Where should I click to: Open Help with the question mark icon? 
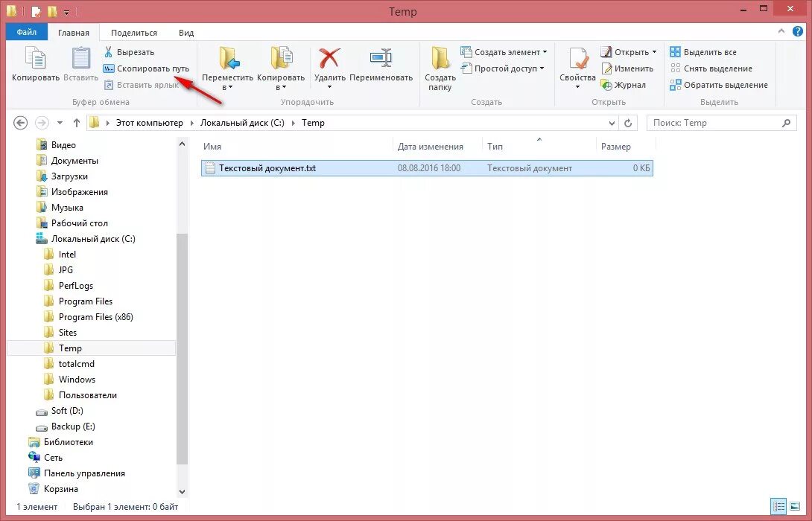[798, 31]
